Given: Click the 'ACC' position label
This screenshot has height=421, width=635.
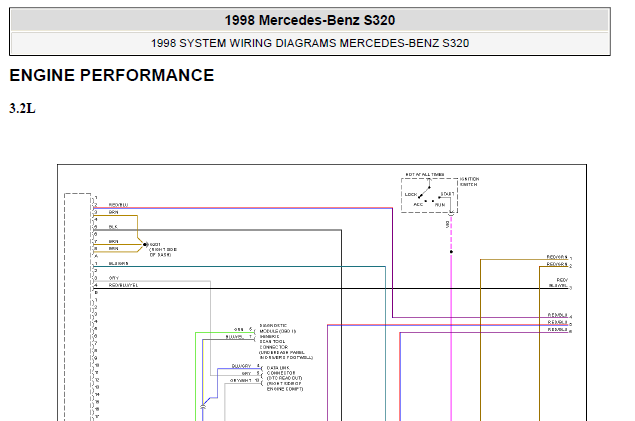Looking at the screenshot, I should (x=418, y=204).
